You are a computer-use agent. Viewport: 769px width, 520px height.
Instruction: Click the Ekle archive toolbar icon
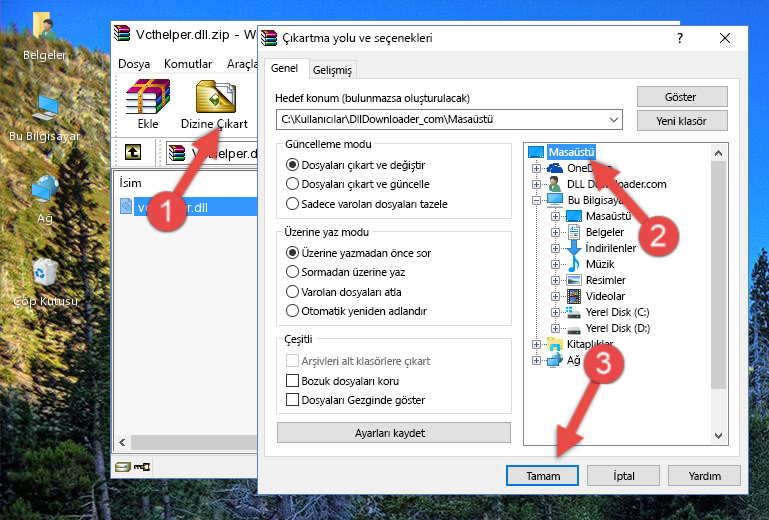[148, 97]
